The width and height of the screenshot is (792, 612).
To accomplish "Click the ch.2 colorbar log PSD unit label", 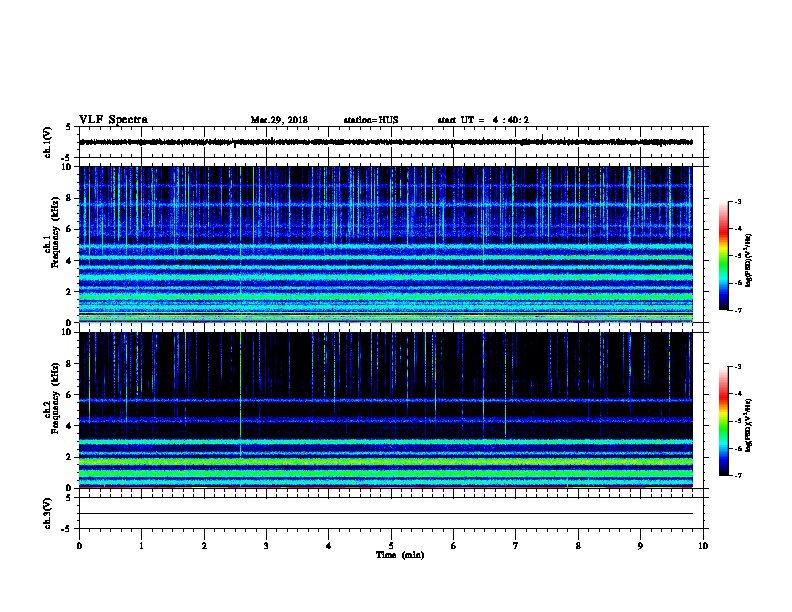I will [x=749, y=426].
